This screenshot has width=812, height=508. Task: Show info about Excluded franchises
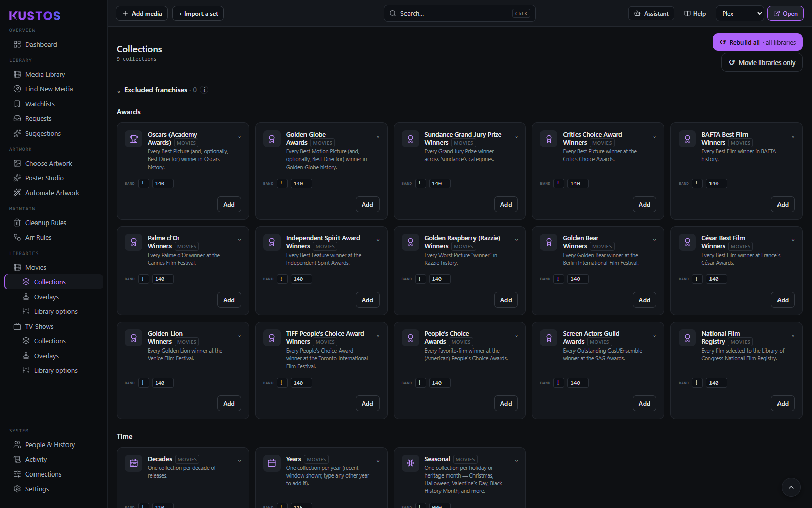(204, 90)
